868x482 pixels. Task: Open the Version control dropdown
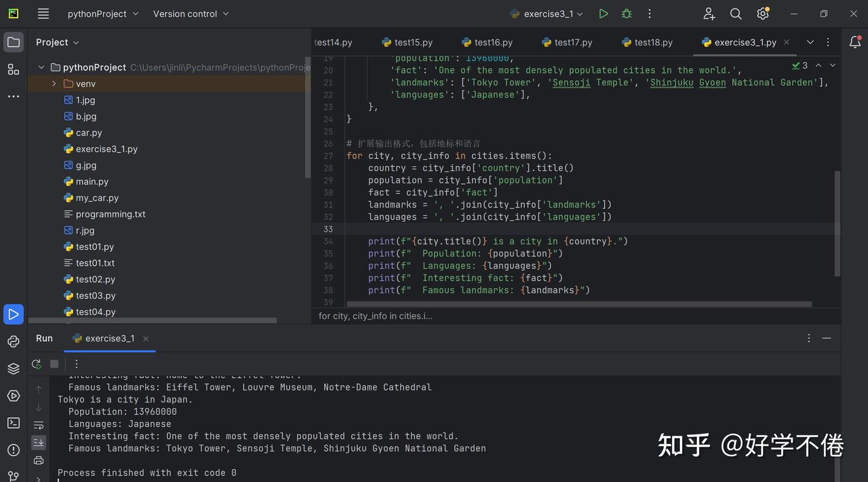[190, 14]
